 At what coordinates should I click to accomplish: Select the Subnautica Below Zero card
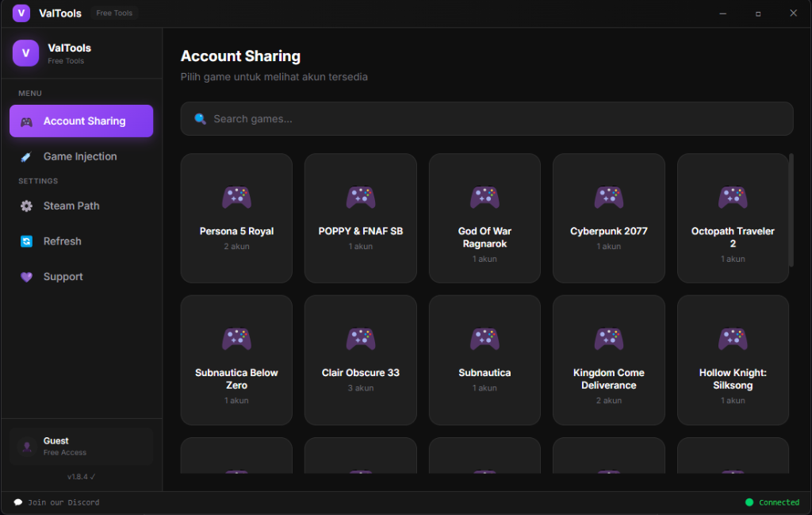(236, 359)
